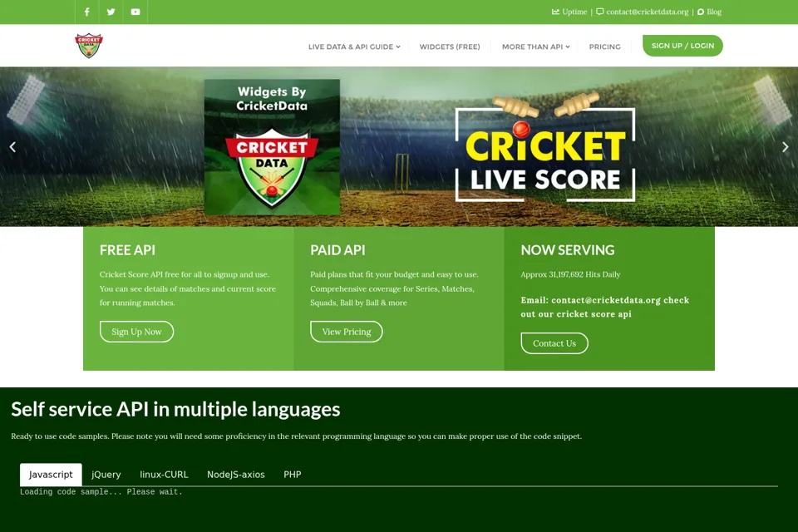Switch to the NodeJS-axios tab
Viewport: 798px width, 532px height.
[x=235, y=475]
